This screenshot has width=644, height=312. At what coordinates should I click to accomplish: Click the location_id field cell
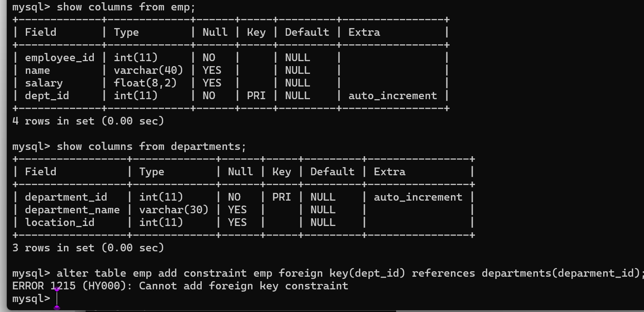coord(59,223)
